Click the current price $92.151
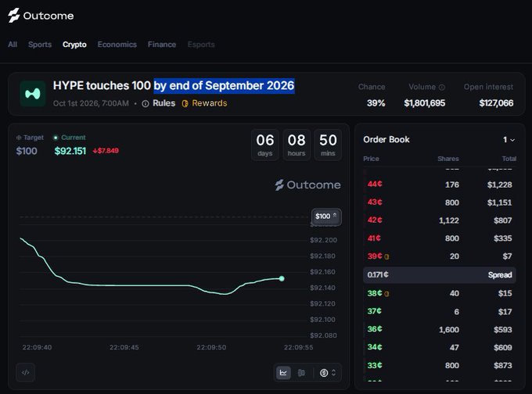 (70, 151)
